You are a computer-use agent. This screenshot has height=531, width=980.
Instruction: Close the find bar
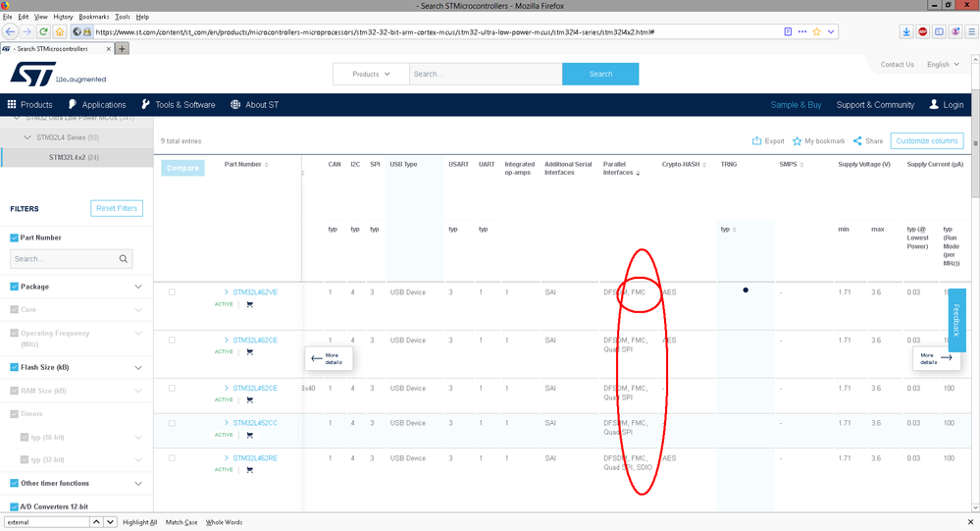(x=970, y=521)
